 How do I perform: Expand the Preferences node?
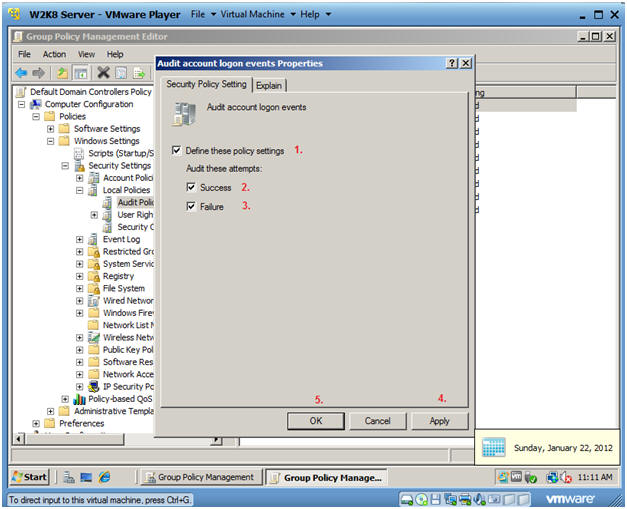(36, 423)
